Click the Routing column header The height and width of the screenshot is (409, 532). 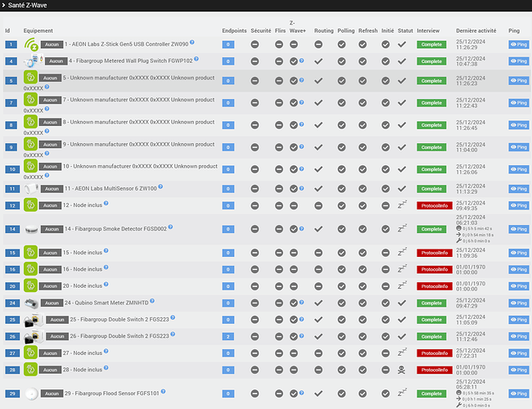click(323, 30)
